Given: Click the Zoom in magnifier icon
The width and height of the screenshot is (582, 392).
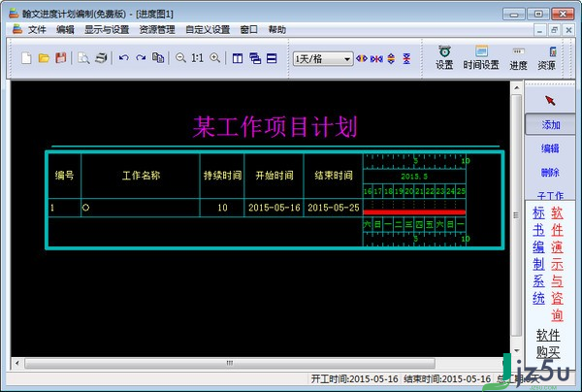Looking at the screenshot, I should pyautogui.click(x=214, y=58).
